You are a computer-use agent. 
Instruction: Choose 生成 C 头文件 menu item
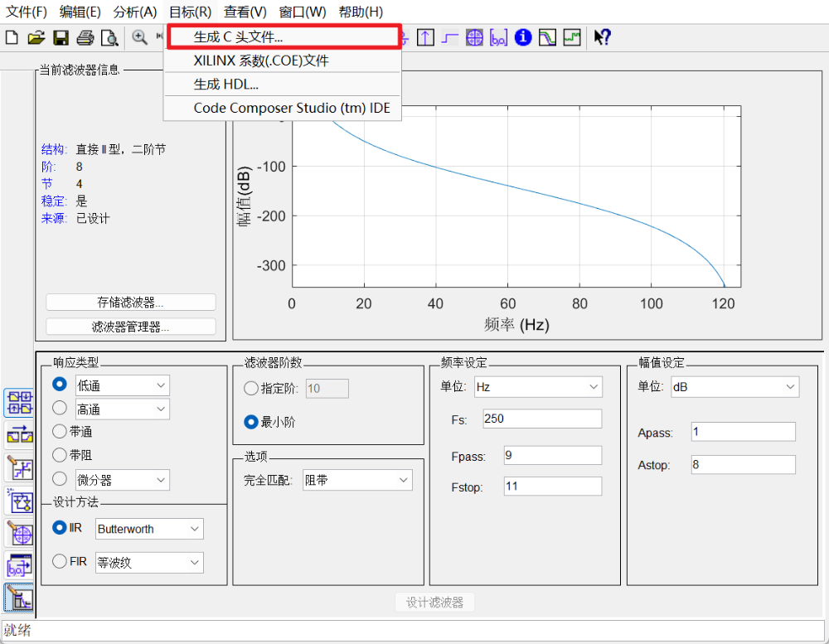pyautogui.click(x=284, y=37)
